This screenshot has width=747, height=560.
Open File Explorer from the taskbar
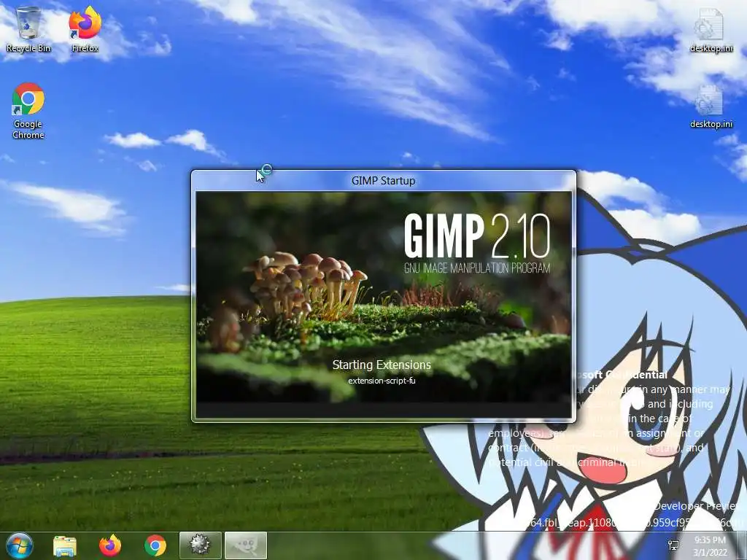pyautogui.click(x=65, y=545)
